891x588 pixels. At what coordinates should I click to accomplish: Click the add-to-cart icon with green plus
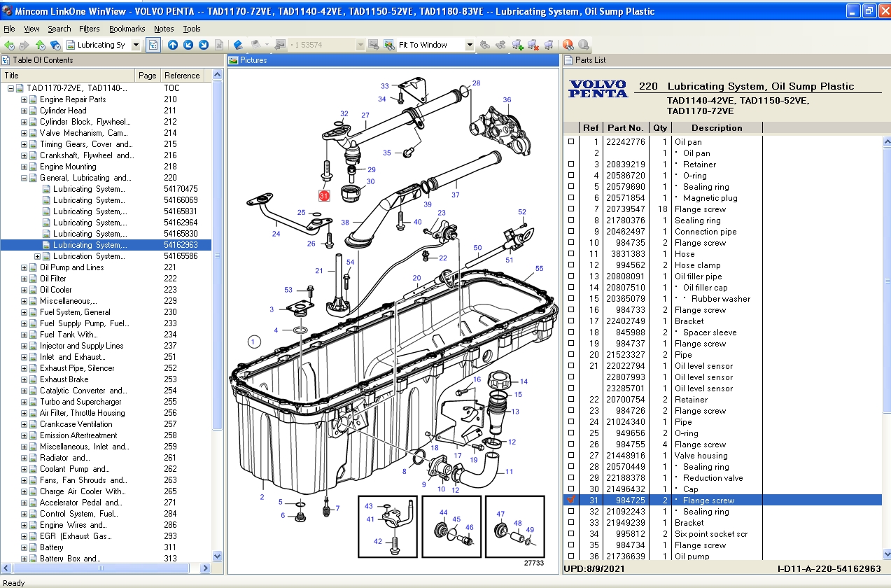point(518,45)
